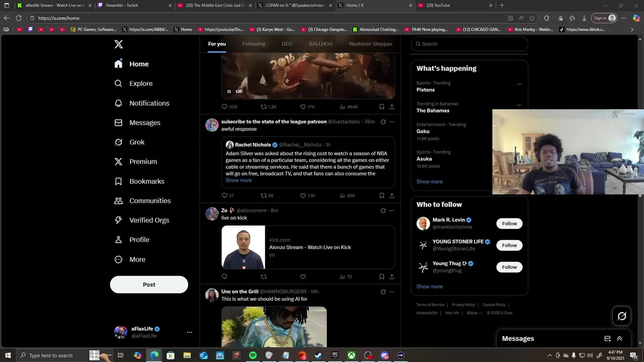Open aFlaxLife account menu dots
Screen dimensions: 644x362
click(x=190, y=332)
